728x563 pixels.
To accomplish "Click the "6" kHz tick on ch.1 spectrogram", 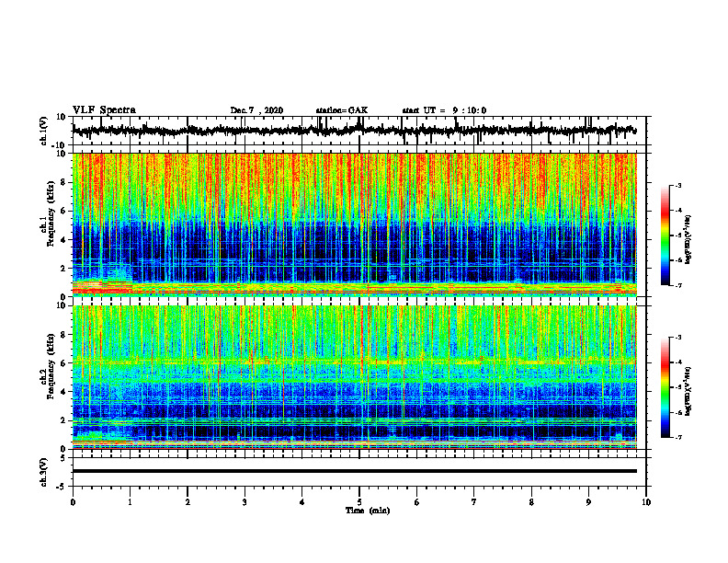I will (x=63, y=211).
